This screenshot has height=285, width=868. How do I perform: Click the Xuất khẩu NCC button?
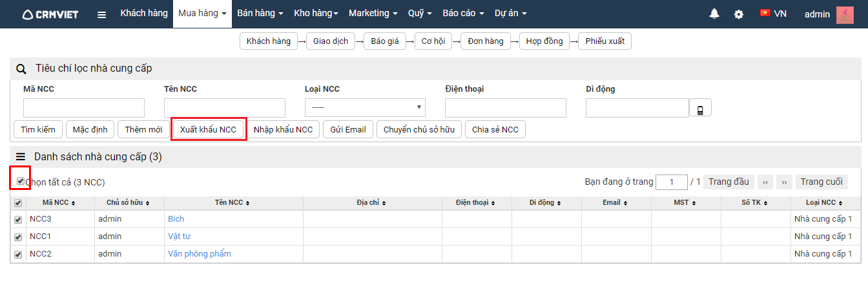(208, 130)
